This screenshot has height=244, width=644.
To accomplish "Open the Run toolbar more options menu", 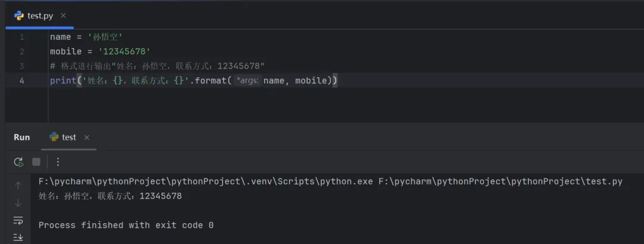I will pos(58,161).
